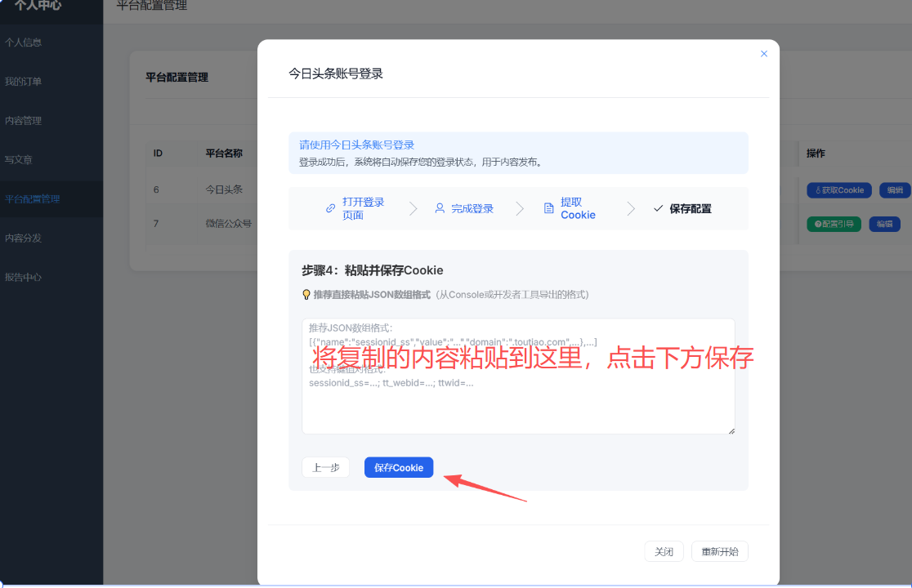
Task: Click 编辑 button in the 今日头条 row
Action: (x=895, y=190)
